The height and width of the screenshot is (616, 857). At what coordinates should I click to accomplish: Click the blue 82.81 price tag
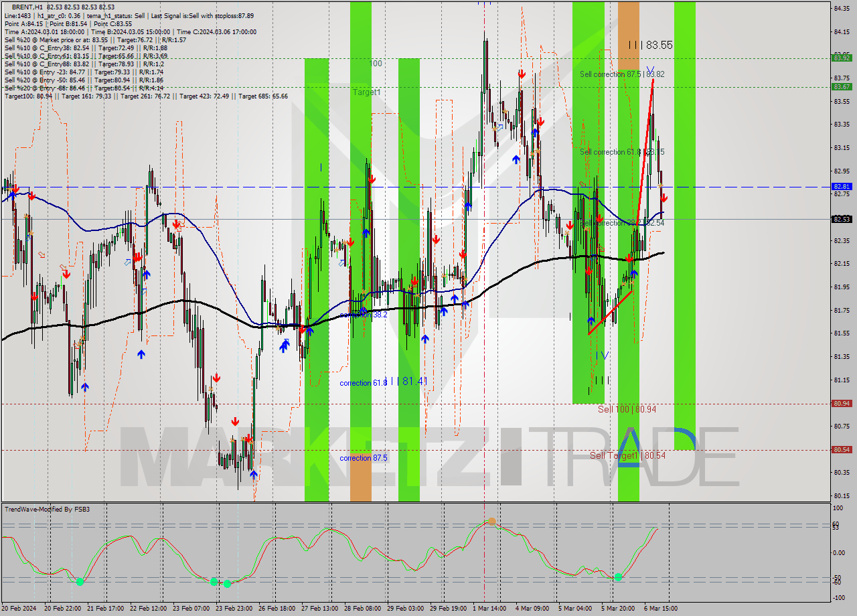842,187
